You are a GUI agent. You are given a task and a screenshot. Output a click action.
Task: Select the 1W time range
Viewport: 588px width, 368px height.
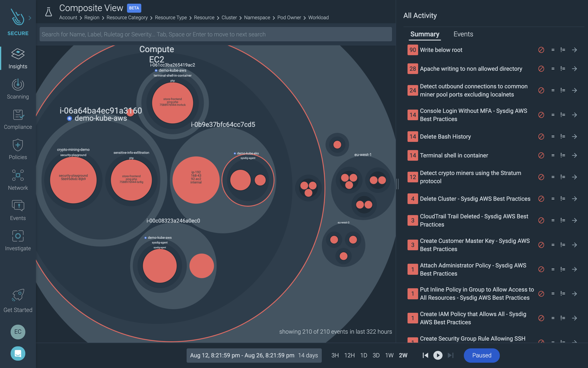[x=389, y=355]
